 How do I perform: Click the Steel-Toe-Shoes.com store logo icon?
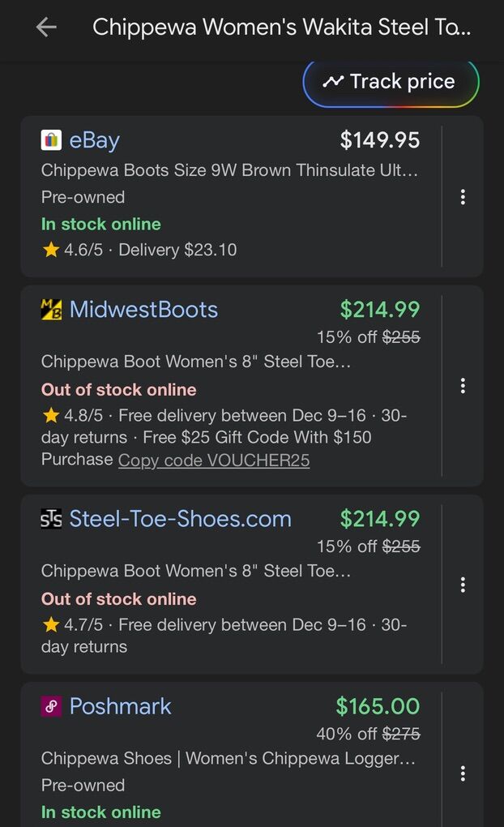pyautogui.click(x=51, y=519)
